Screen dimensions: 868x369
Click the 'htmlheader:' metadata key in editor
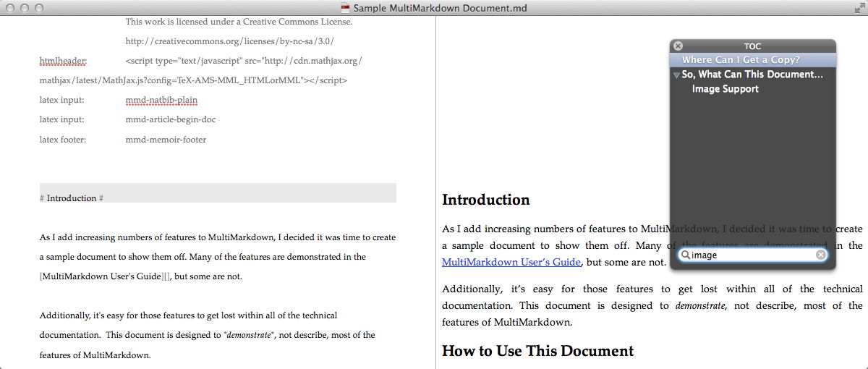tap(64, 61)
